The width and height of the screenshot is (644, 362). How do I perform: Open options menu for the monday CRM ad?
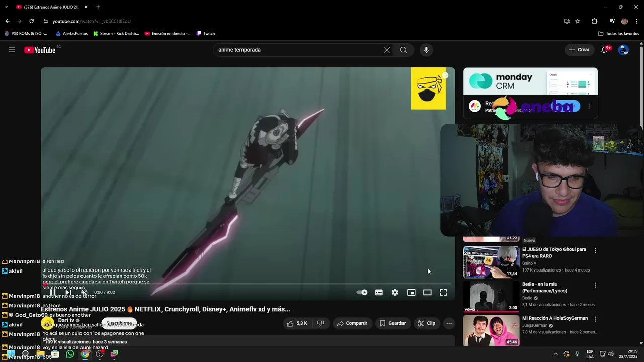tap(589, 106)
